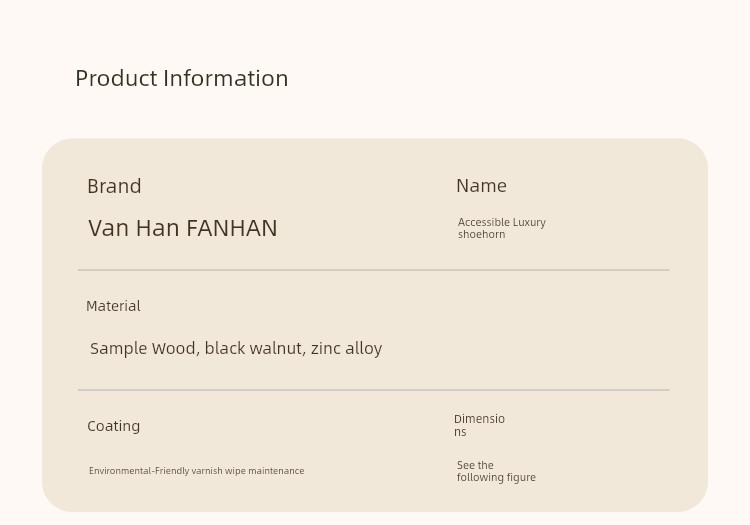Select the Van Han FANHAN brand text
This screenshot has height=525, width=750.
point(183,228)
